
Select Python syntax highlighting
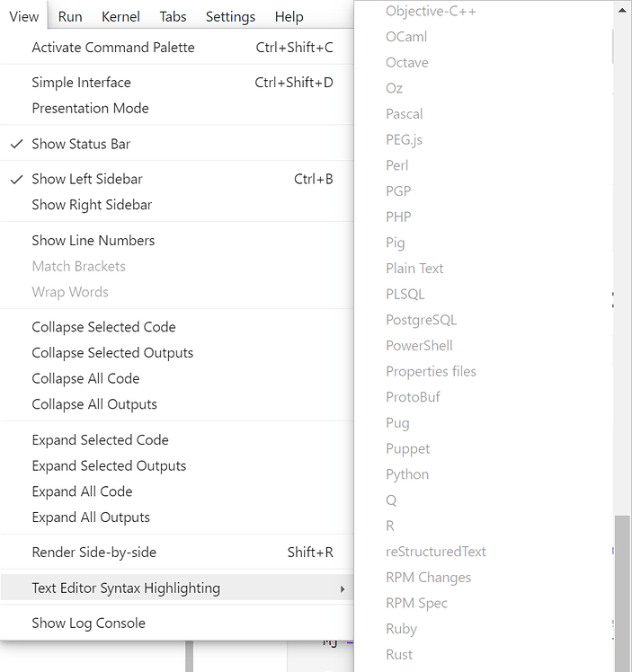pyautogui.click(x=407, y=474)
